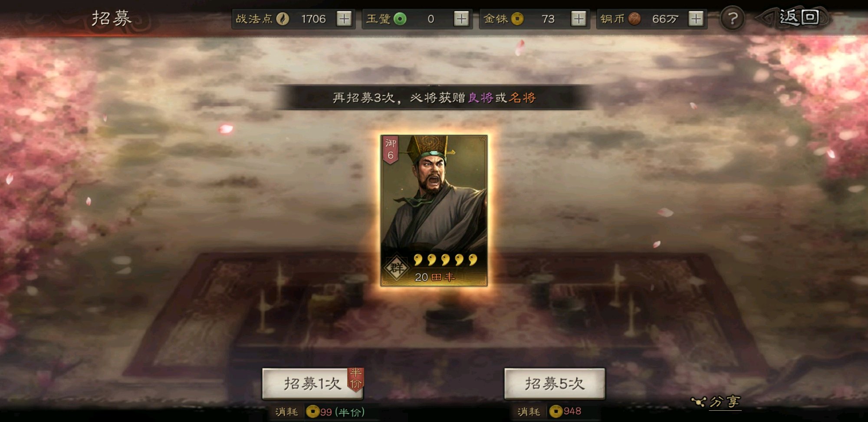Tap the 再招募3次 guarantee banner

point(434,98)
